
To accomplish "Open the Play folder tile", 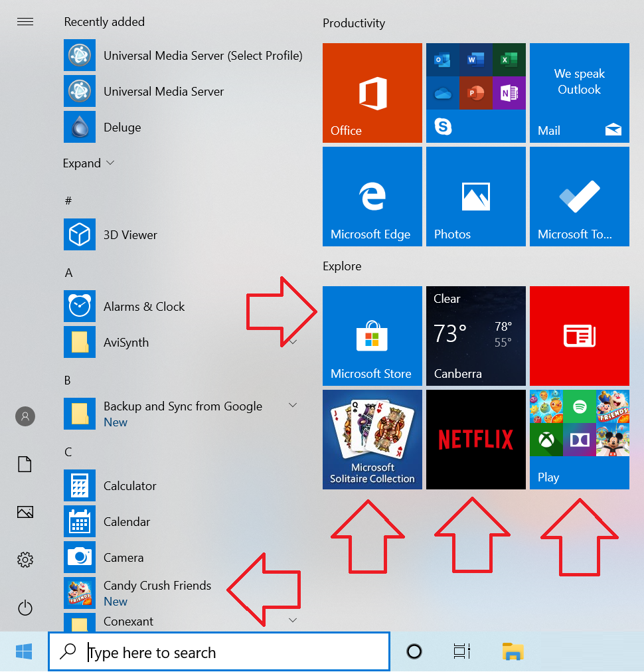I will tap(580, 440).
